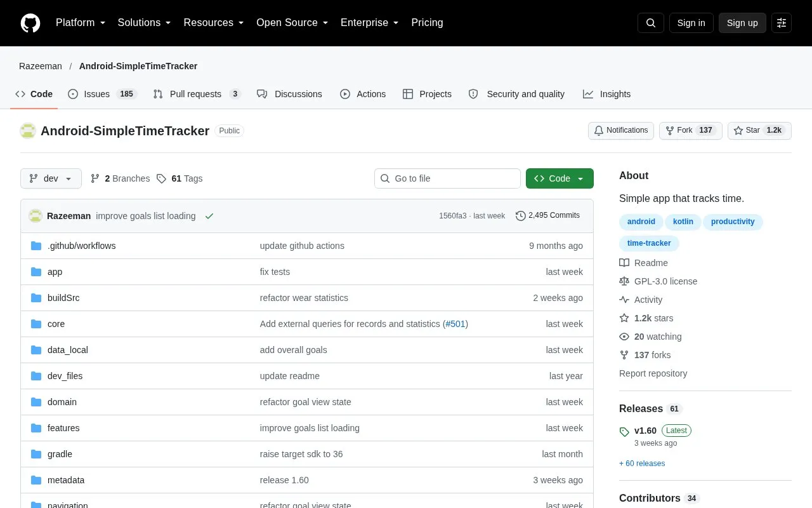812x508 pixels.
Task: Click the Sign up button
Action: click(x=742, y=23)
